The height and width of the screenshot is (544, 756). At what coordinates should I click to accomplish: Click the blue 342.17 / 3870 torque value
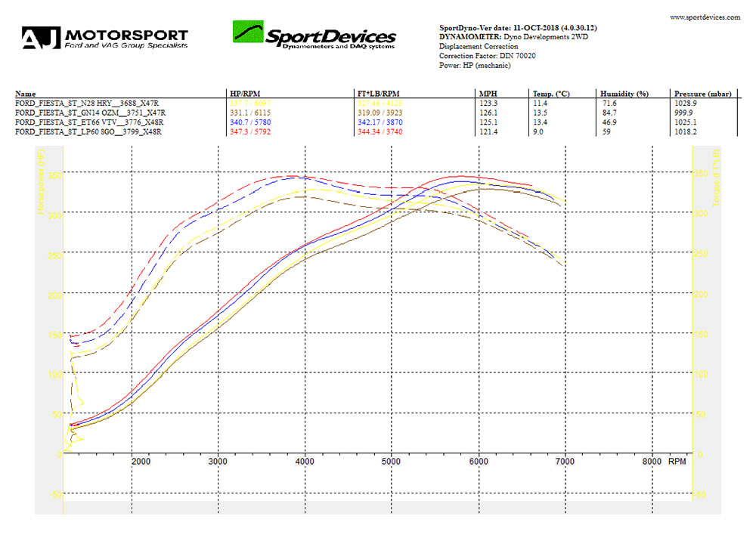(x=380, y=122)
